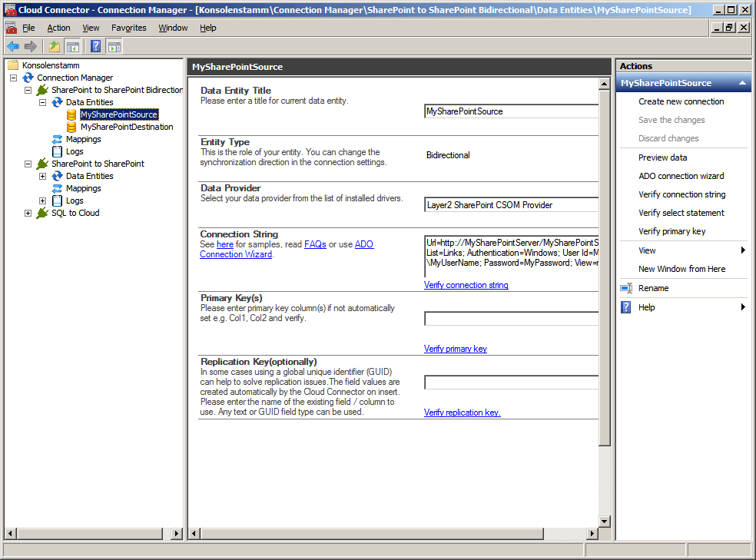This screenshot has height=560, width=756.
Task: Click Verify connection string link in form
Action: (466, 285)
